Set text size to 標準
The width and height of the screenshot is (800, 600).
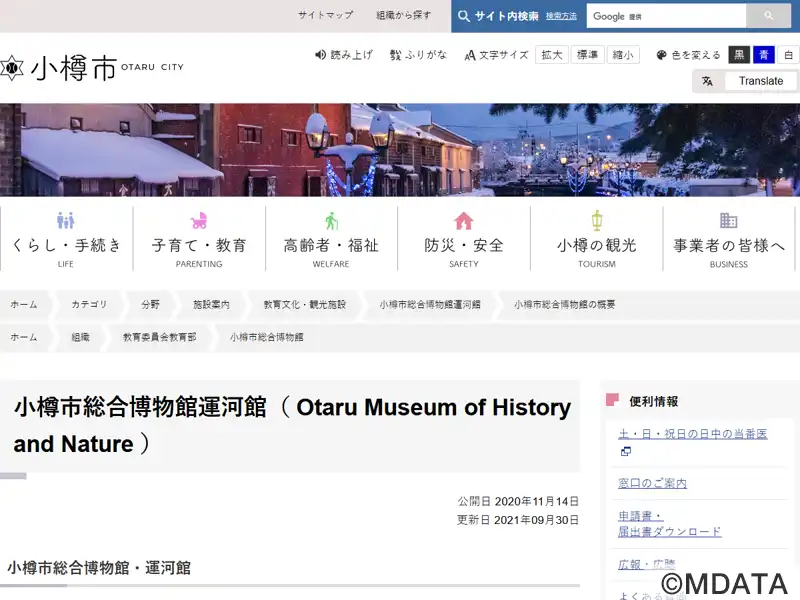pos(587,55)
